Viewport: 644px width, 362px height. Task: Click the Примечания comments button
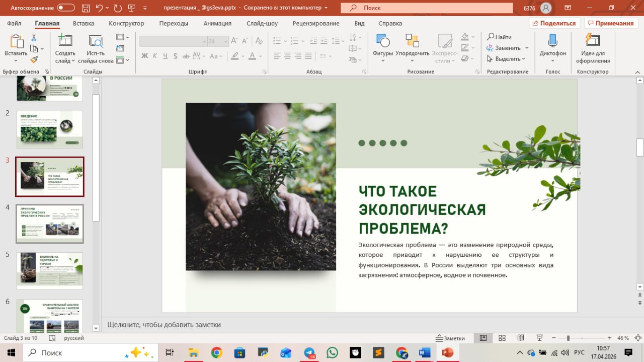click(611, 23)
